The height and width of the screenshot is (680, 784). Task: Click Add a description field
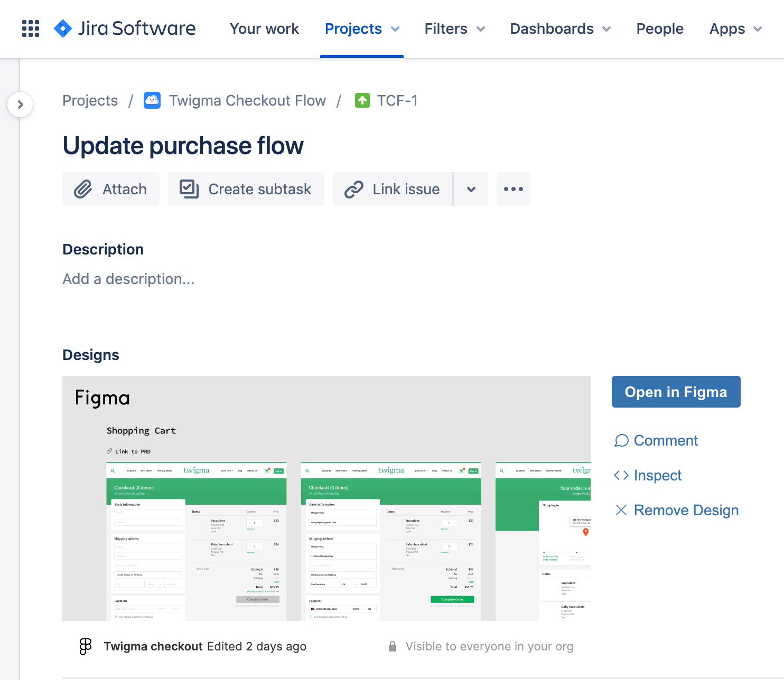(x=128, y=279)
